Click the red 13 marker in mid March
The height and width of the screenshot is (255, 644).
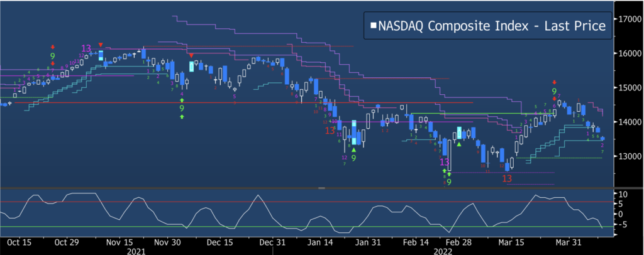coord(508,178)
